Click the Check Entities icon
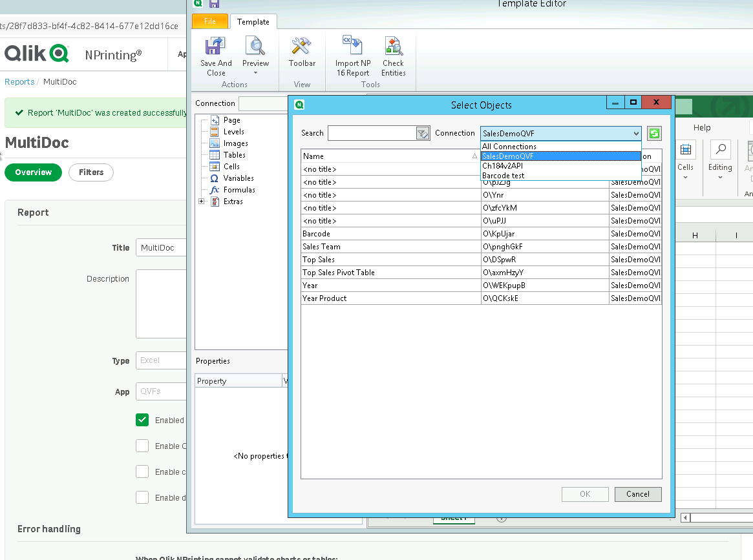Image resolution: width=753 pixels, height=560 pixels. pos(394,46)
